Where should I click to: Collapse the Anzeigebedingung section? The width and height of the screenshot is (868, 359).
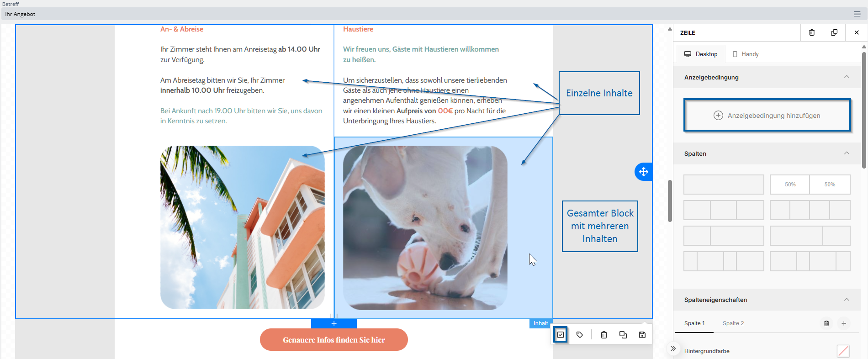click(x=847, y=77)
